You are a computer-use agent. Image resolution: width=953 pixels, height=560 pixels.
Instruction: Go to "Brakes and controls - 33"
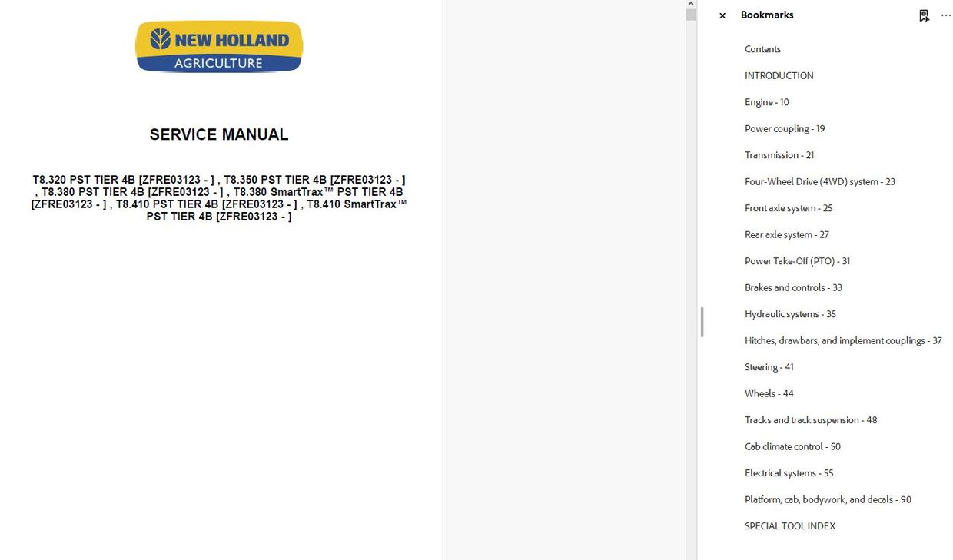pyautogui.click(x=793, y=287)
